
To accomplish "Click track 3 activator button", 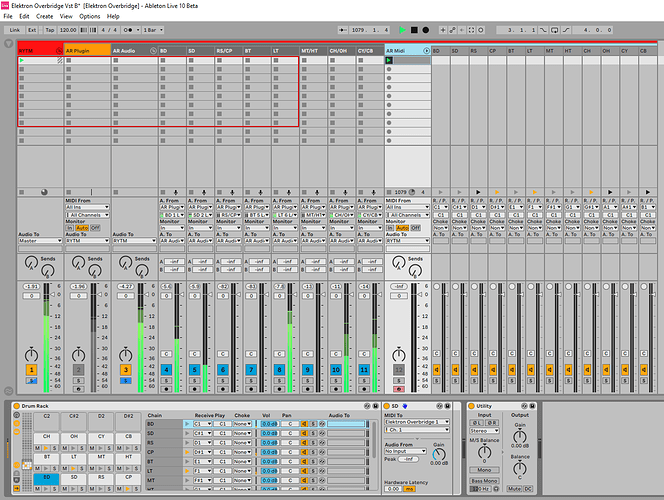I will (x=125, y=370).
